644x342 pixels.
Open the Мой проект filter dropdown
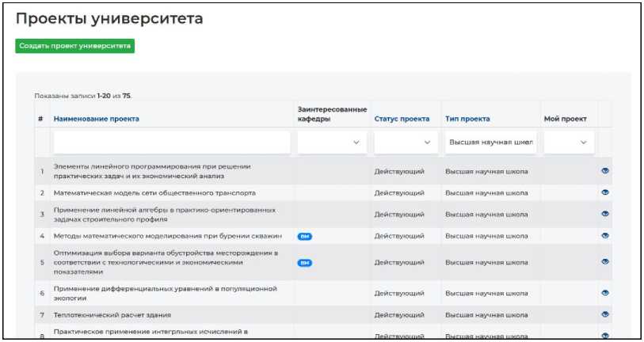click(569, 142)
